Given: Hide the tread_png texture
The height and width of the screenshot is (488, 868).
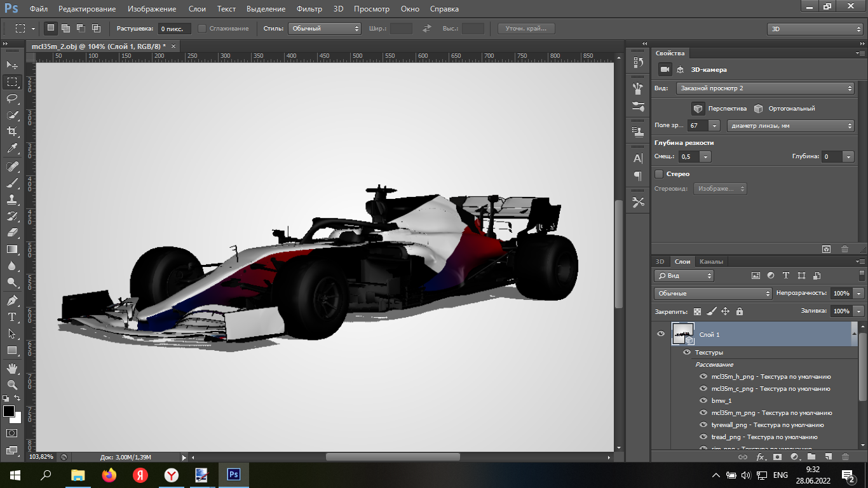Looking at the screenshot, I should pos(703,437).
